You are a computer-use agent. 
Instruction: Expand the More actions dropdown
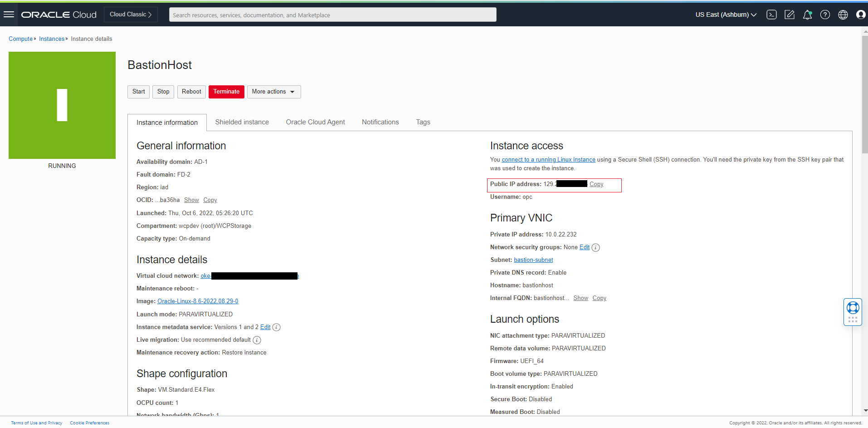coord(274,92)
